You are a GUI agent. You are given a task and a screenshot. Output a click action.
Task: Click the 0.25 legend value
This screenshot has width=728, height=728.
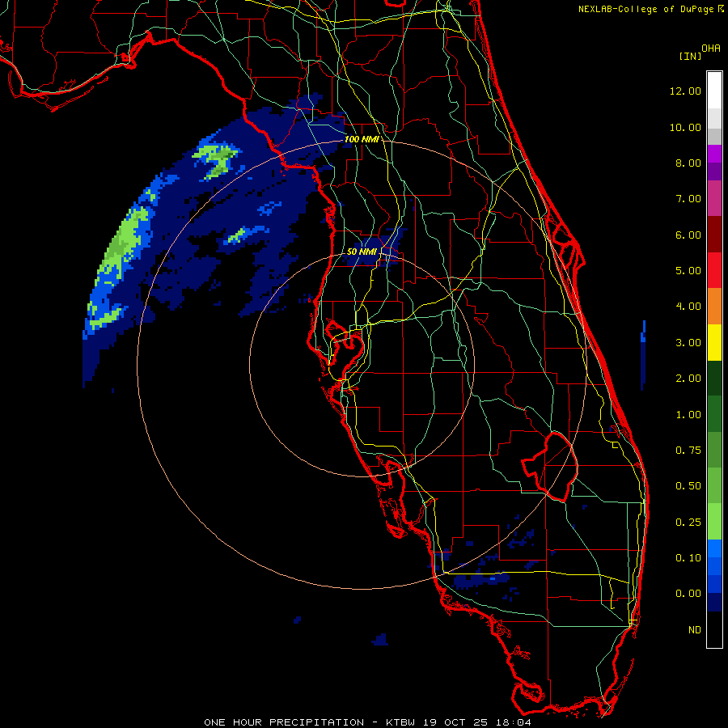688,523
